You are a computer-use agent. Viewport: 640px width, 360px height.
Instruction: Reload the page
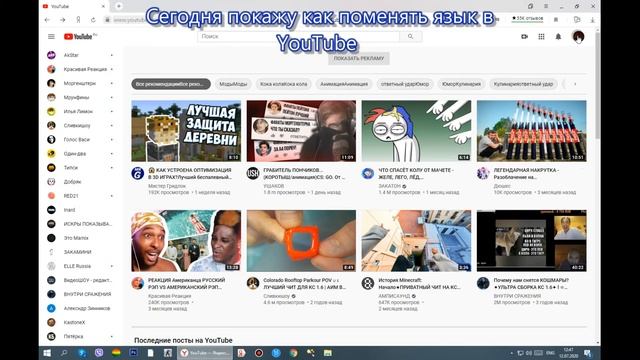(93, 20)
